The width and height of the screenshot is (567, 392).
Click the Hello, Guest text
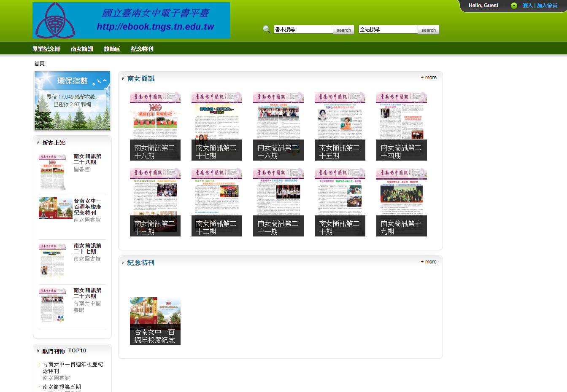[x=483, y=5]
